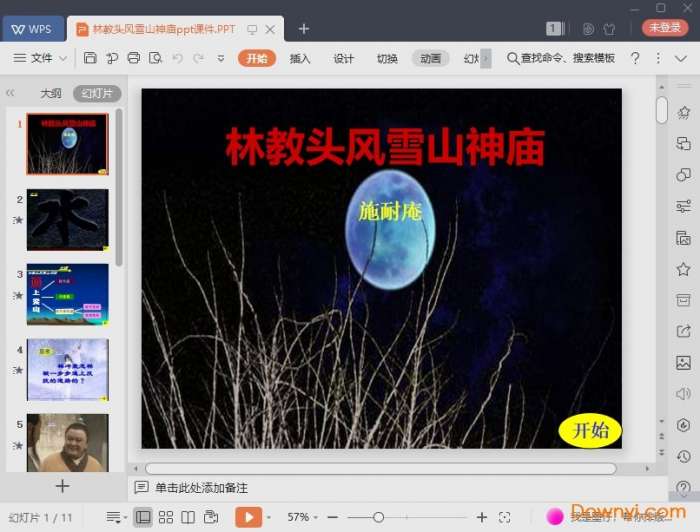Open print preview icon
This screenshot has width=700, height=532.
point(155,58)
